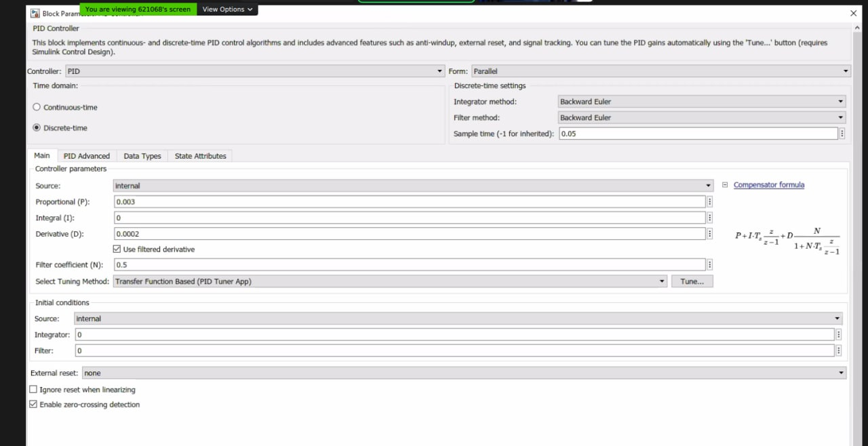868x446 pixels.
Task: Collapse the Compensator formula section
Action: click(x=725, y=184)
